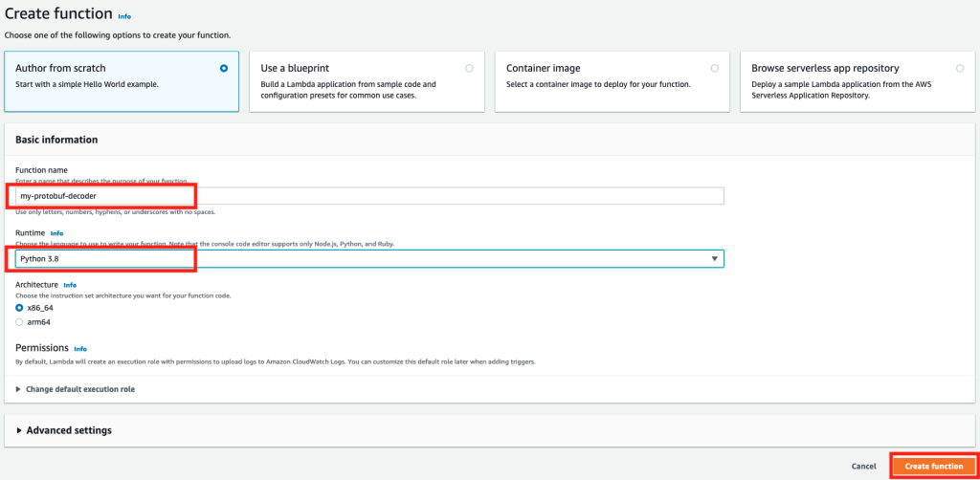
Task: Open the Runtime Info link
Action: click(x=57, y=232)
